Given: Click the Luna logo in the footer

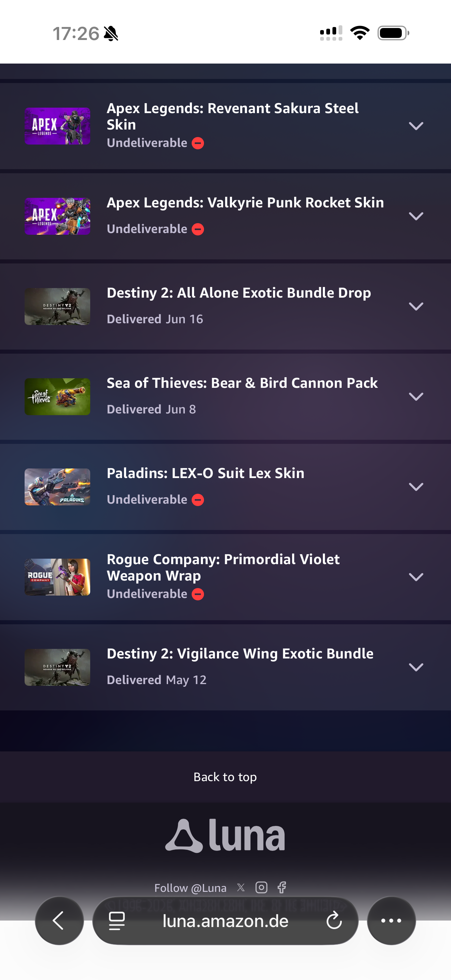Looking at the screenshot, I should click(x=225, y=835).
